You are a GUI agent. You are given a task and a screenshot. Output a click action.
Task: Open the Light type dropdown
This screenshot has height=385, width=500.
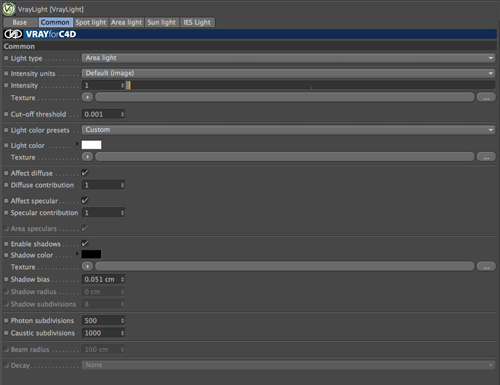289,58
